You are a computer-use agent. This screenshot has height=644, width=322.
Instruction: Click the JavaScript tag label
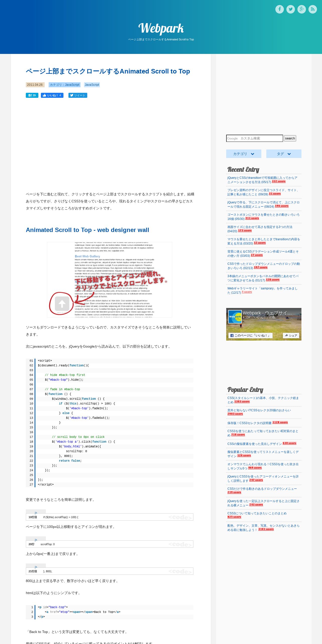92,85
